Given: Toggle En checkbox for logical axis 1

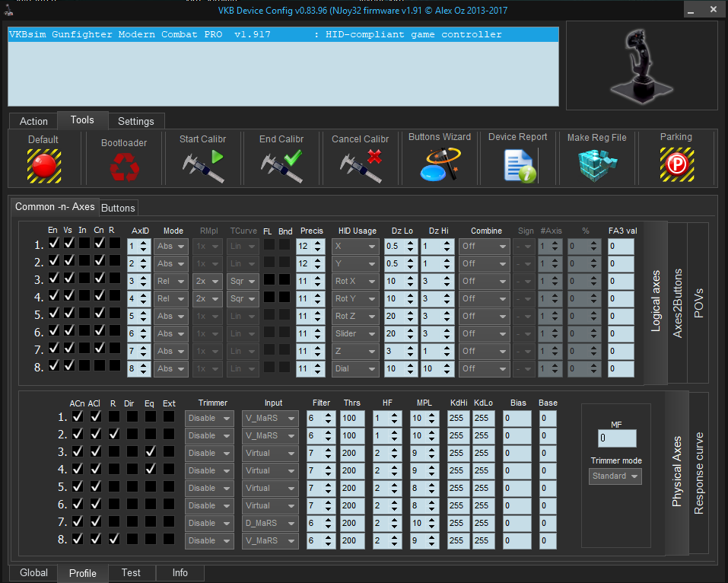Looking at the screenshot, I should click(54, 243).
